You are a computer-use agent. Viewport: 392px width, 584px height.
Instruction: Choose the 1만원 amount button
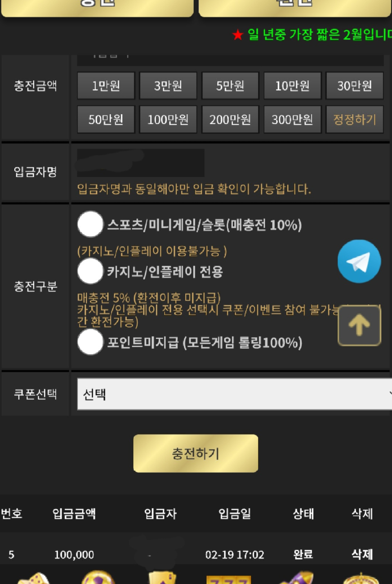(106, 86)
